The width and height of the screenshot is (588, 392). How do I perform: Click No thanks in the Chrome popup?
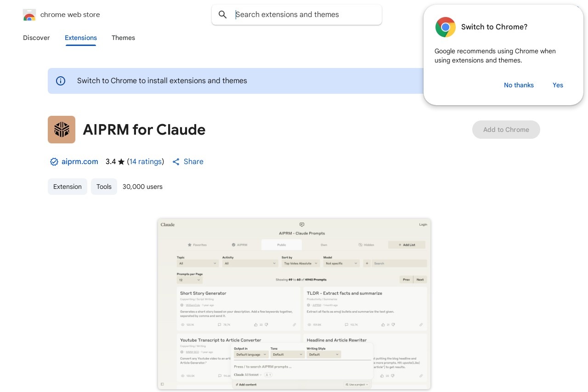coord(519,85)
